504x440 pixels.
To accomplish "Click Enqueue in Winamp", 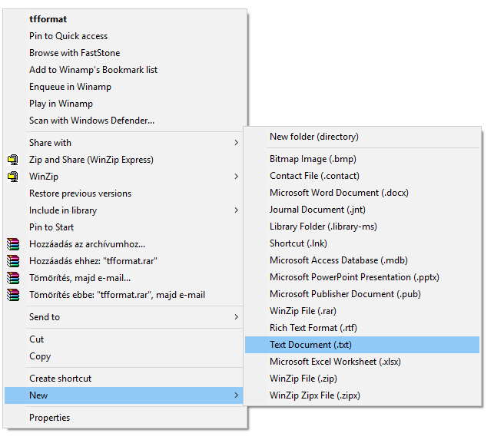I will pyautogui.click(x=70, y=87).
